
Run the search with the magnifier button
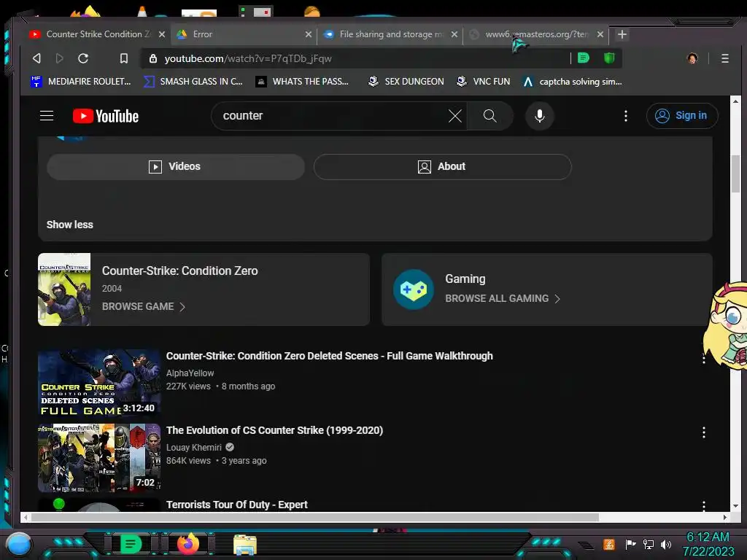tap(489, 116)
